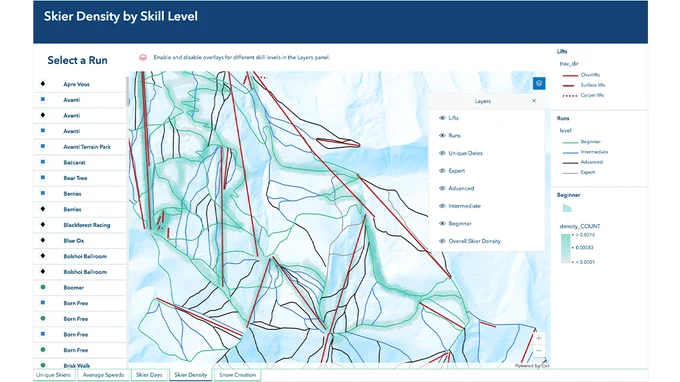This screenshot has width=680, height=382.
Task: Click the Chairlifts legend line
Action: tap(570, 75)
